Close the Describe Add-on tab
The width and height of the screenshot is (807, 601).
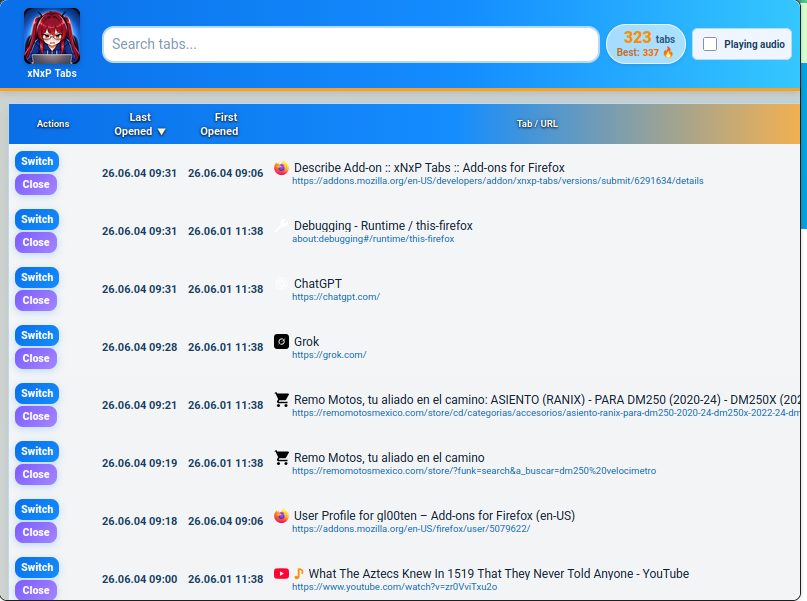pos(36,184)
